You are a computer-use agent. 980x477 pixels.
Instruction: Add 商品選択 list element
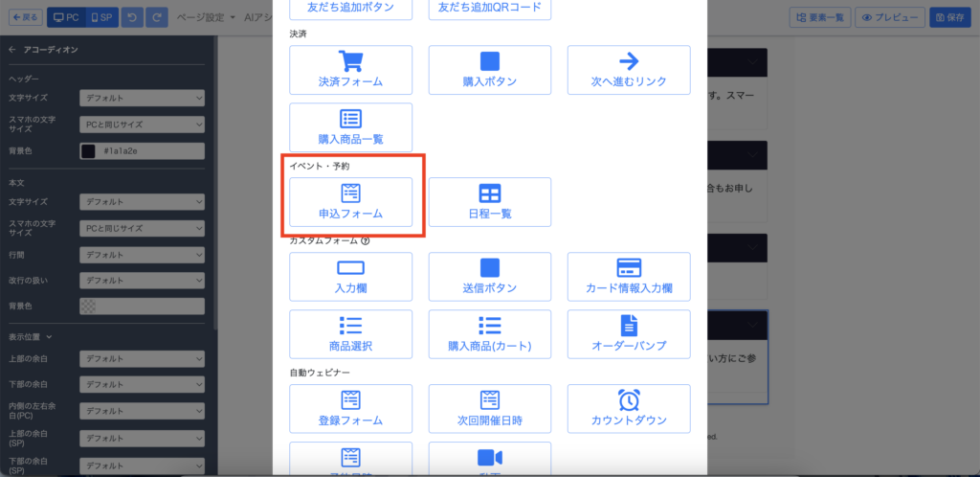tap(350, 334)
